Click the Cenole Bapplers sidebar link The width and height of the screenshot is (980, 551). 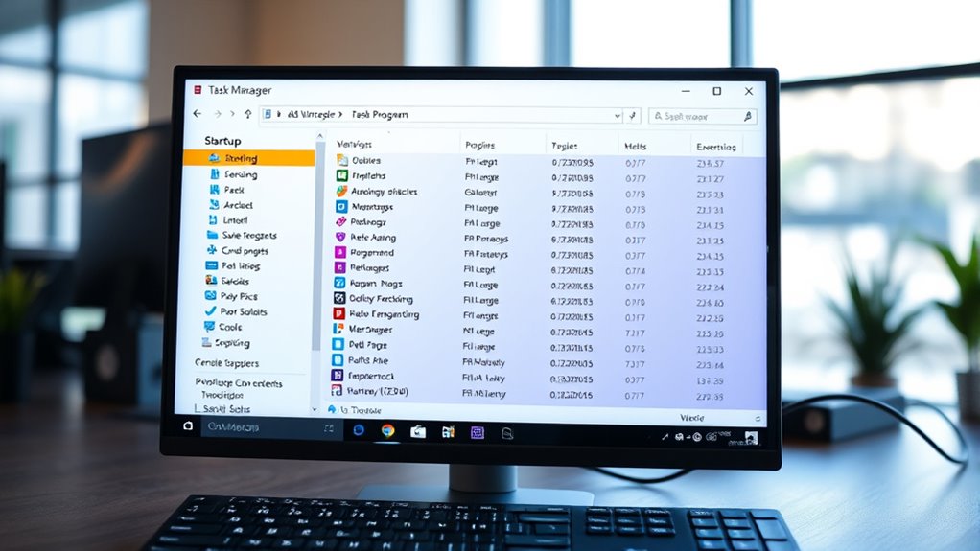tap(226, 363)
